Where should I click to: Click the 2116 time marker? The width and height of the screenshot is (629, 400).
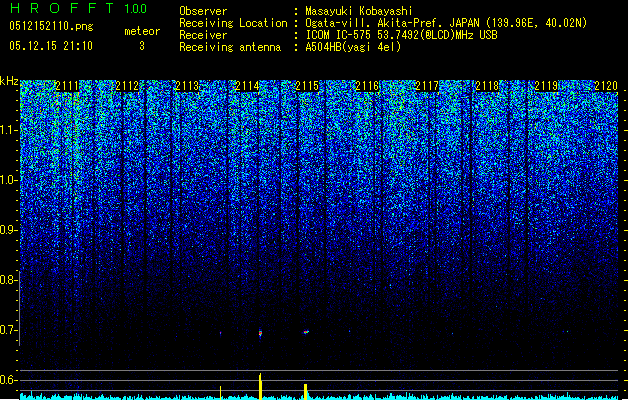click(x=367, y=86)
